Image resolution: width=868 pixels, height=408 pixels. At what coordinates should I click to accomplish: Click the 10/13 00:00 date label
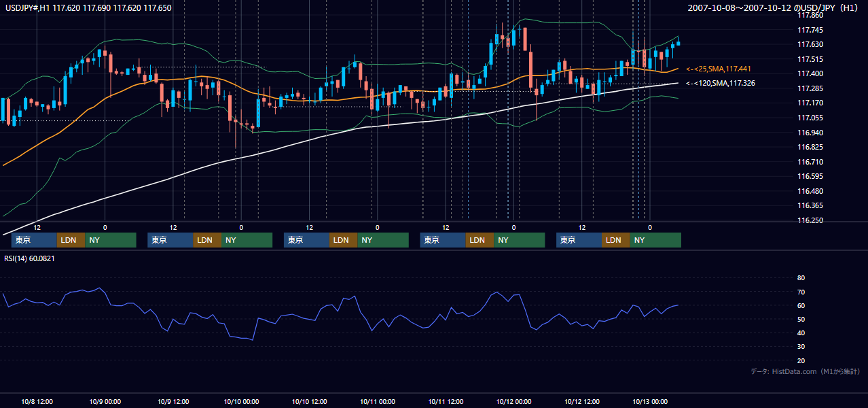(x=650, y=401)
